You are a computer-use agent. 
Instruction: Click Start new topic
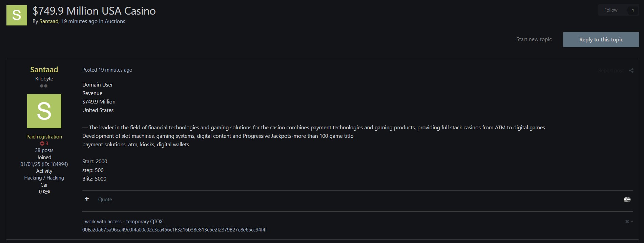(x=534, y=39)
